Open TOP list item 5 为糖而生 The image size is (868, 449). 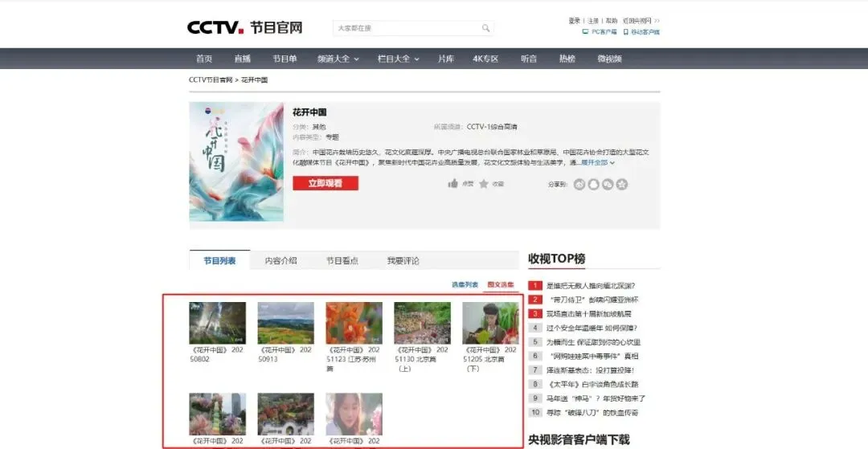click(593, 342)
